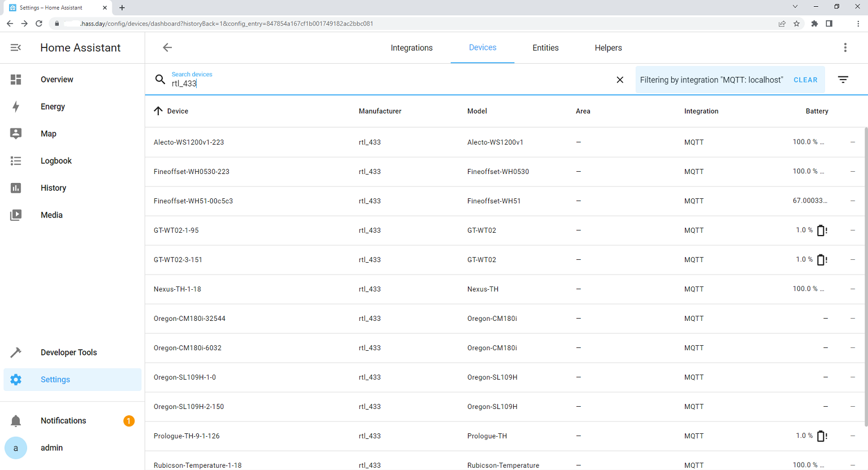Open Developer Tools
This screenshot has width=868, height=470.
click(x=68, y=352)
